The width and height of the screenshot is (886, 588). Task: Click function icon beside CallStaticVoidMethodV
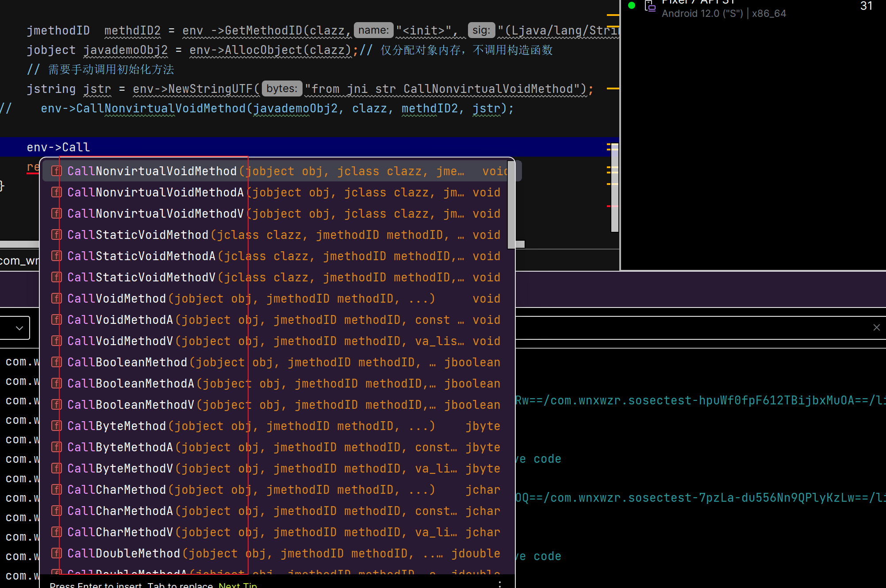pos(56,277)
